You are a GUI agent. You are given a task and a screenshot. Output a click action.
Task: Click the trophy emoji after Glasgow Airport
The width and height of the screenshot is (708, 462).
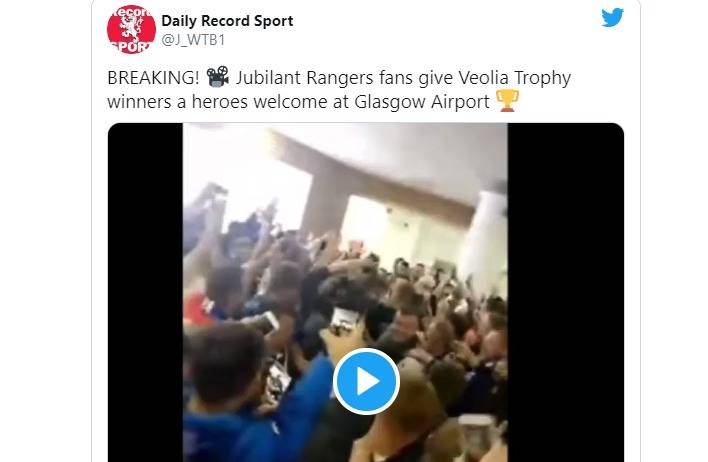pyautogui.click(x=507, y=101)
